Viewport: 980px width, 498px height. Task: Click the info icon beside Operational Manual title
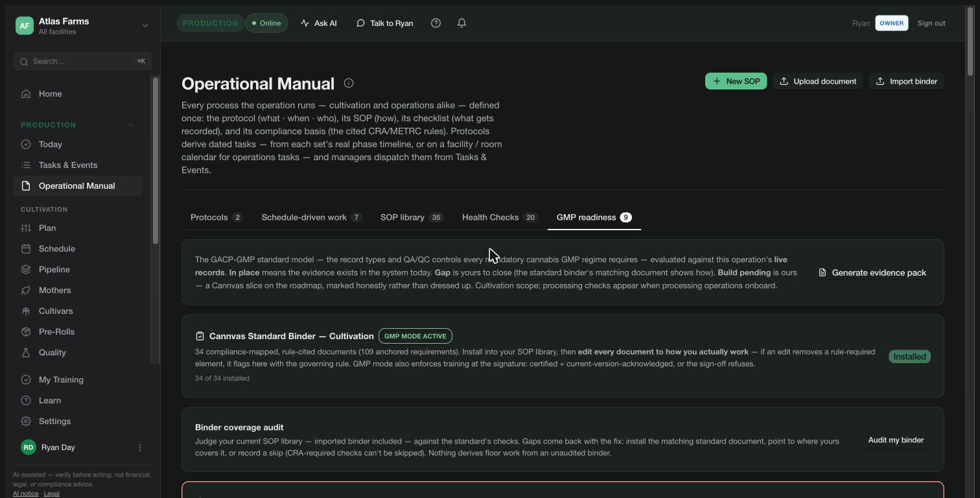click(349, 83)
